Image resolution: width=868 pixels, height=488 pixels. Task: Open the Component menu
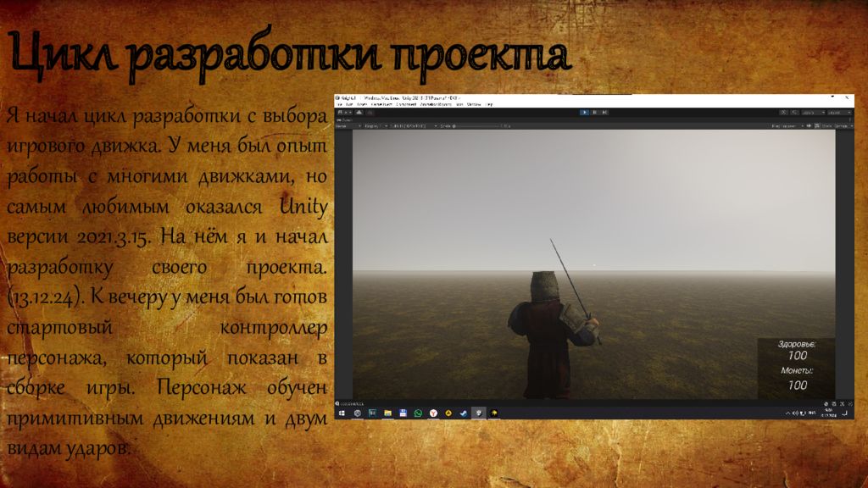pyautogui.click(x=406, y=104)
